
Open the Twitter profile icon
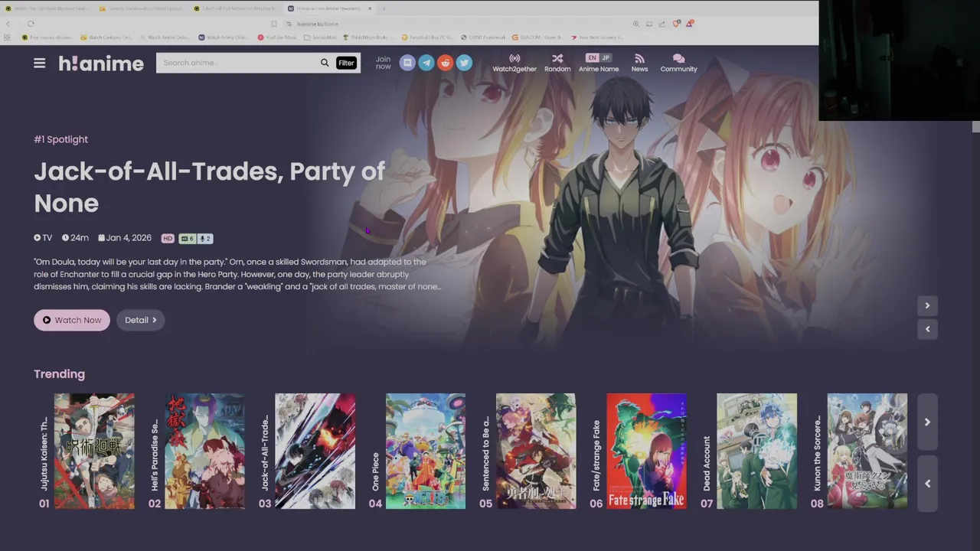[464, 63]
